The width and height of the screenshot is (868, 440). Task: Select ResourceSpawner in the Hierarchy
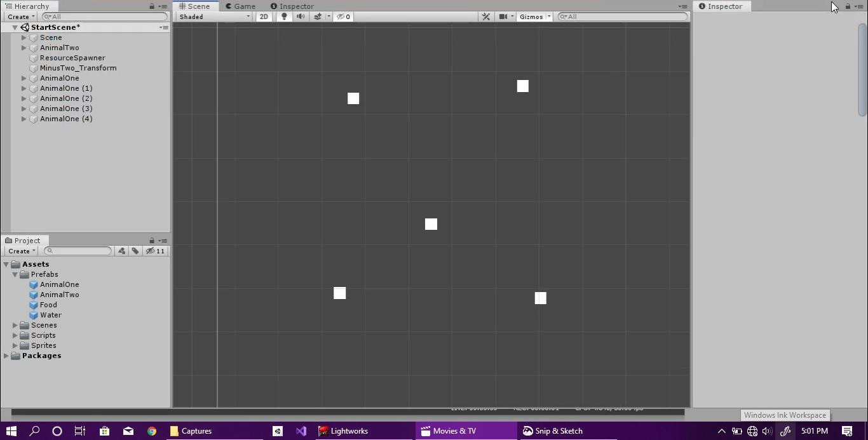click(x=72, y=58)
